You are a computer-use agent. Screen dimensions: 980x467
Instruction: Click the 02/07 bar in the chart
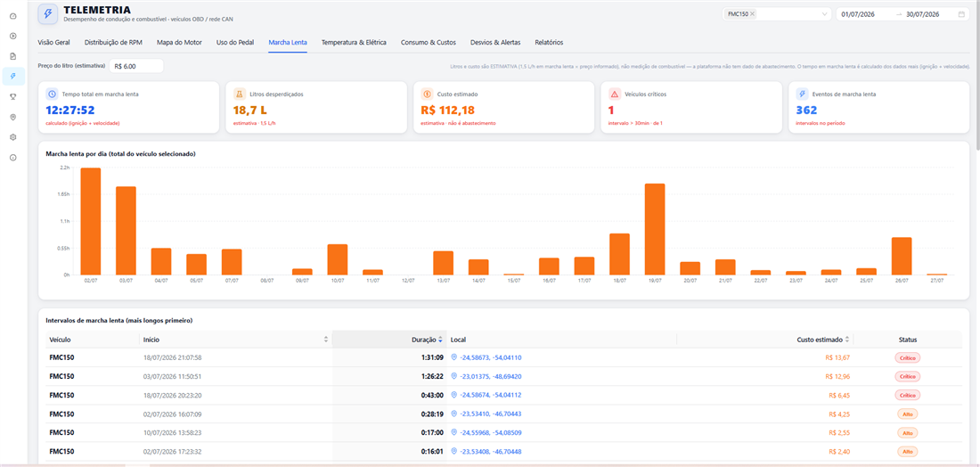point(91,221)
